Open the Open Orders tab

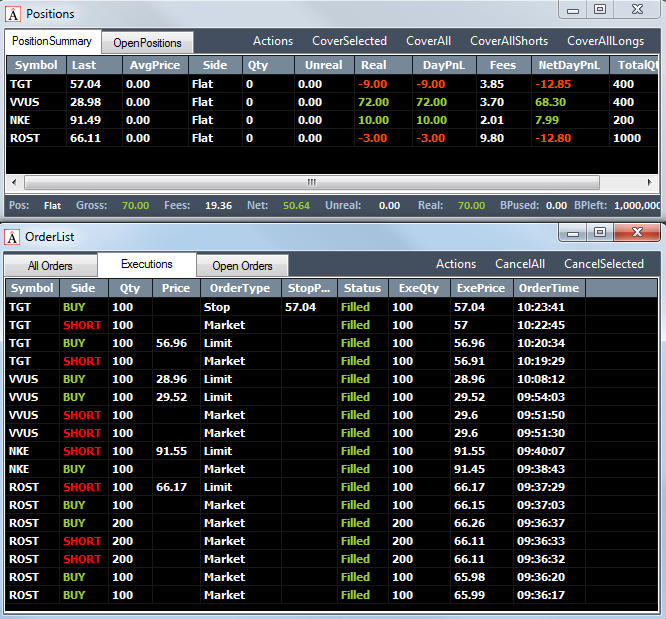tap(242, 266)
